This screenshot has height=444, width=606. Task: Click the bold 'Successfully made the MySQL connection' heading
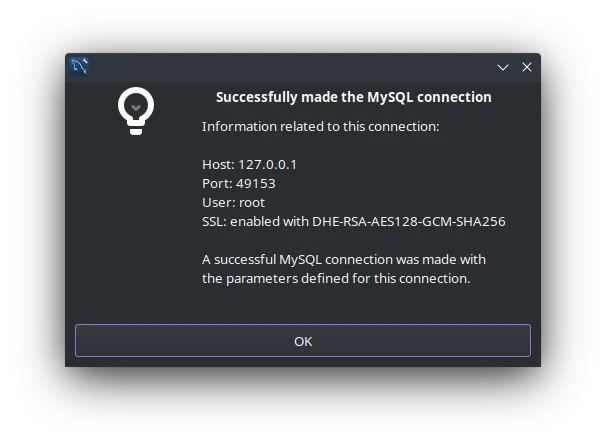(x=353, y=97)
